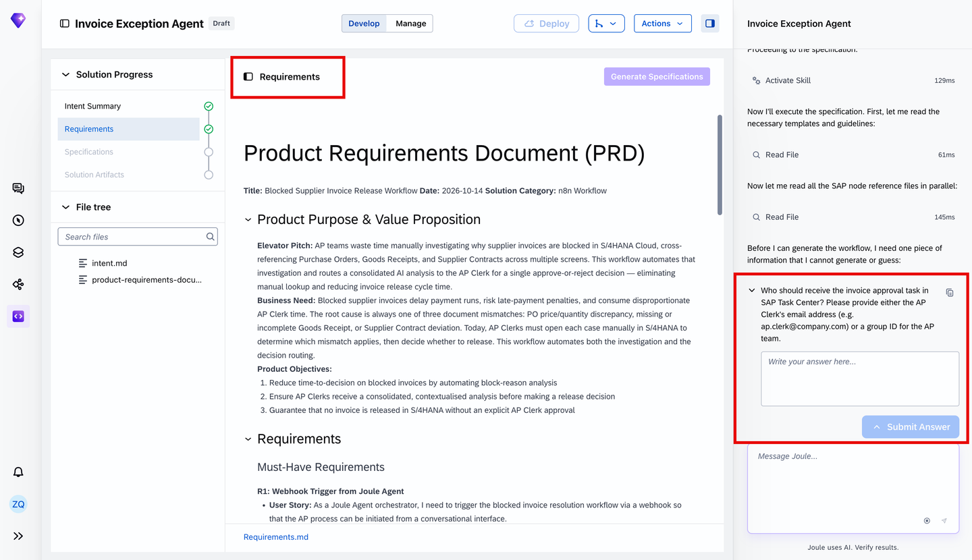The width and height of the screenshot is (972, 560).
Task: Open the chat conversations icon in sidebar
Action: coord(18,188)
